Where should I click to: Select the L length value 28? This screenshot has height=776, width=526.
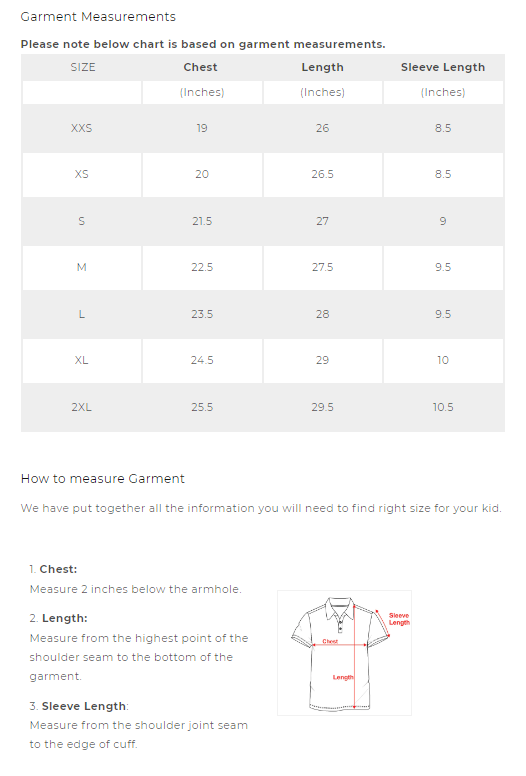323,314
